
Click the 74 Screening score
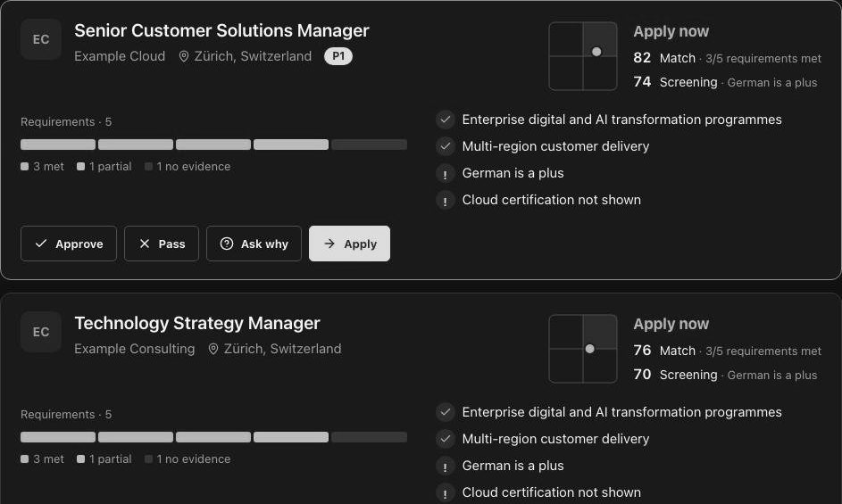pos(642,81)
